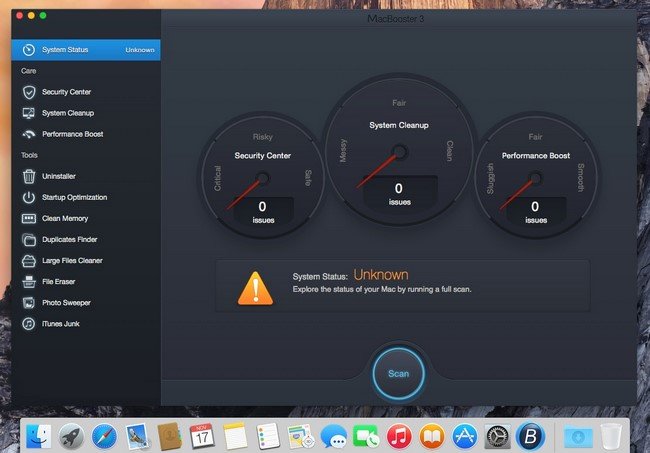Open Notes app in the Dock

(x=235, y=436)
